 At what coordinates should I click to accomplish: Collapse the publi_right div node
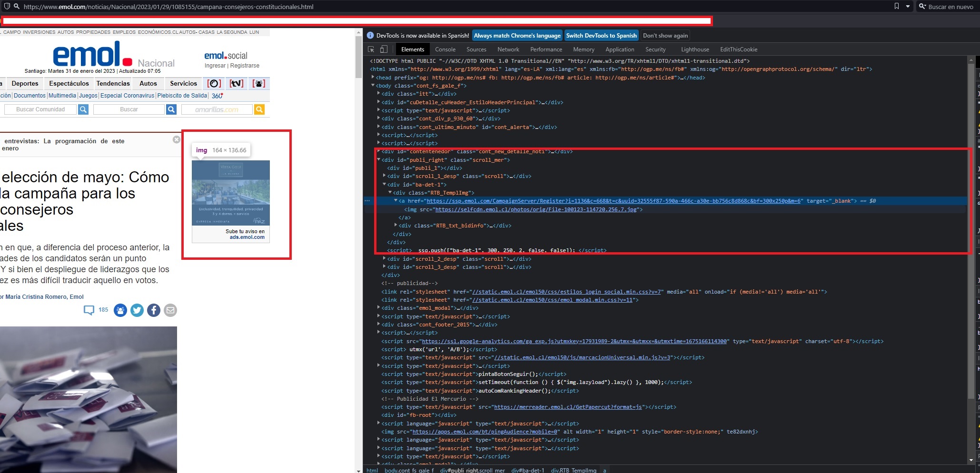click(x=378, y=160)
